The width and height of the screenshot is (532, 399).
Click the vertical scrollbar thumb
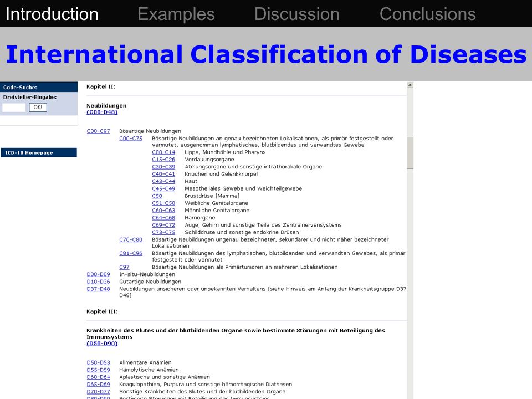pos(410,153)
